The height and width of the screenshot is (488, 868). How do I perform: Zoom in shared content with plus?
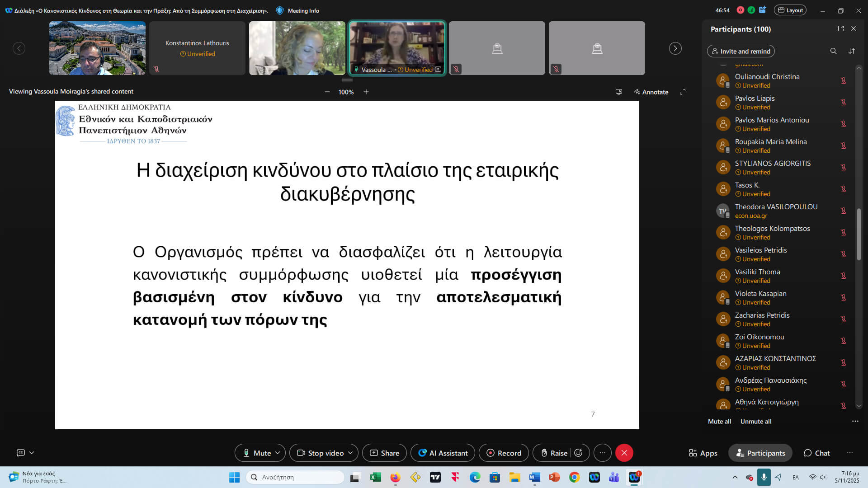pyautogui.click(x=366, y=92)
